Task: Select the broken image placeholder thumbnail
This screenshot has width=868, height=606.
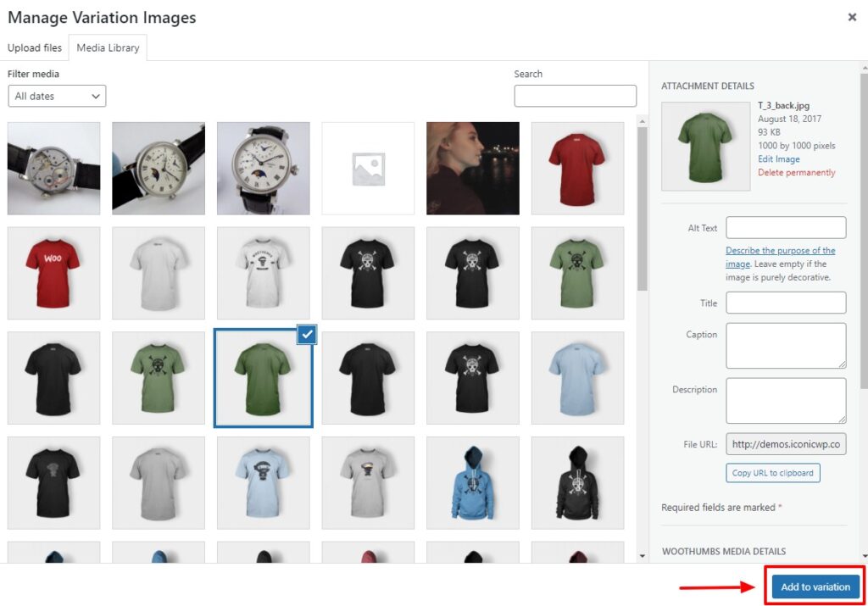Action: 367,167
